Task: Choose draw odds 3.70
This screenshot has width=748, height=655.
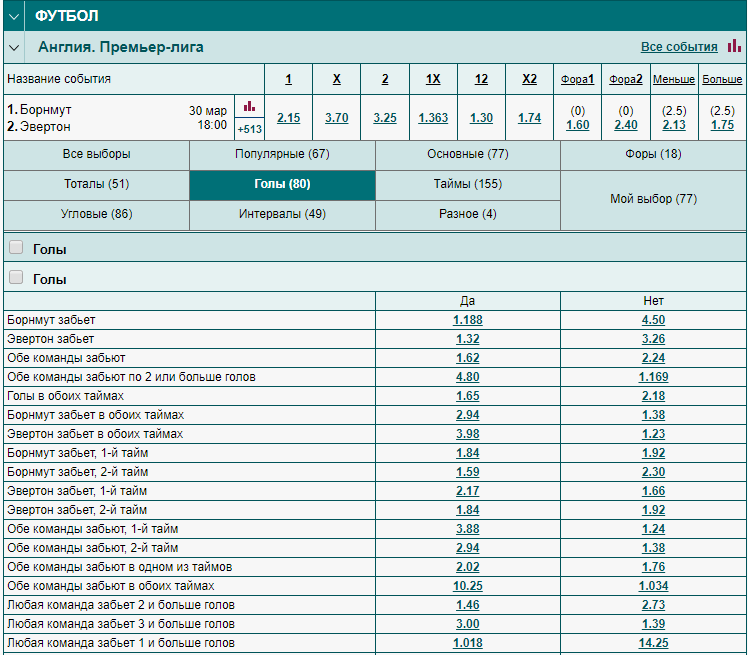Action: pyautogui.click(x=337, y=118)
